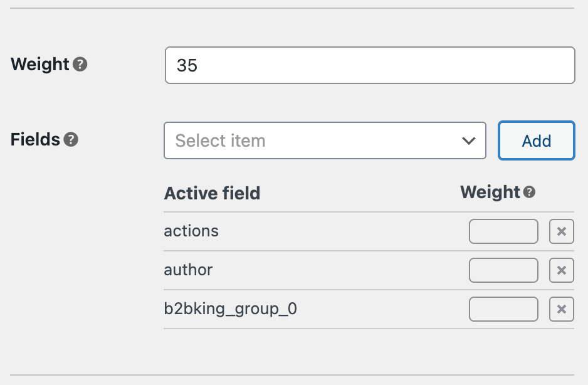Image resolution: width=588 pixels, height=385 pixels.
Task: Remove the author field
Action: click(x=561, y=271)
